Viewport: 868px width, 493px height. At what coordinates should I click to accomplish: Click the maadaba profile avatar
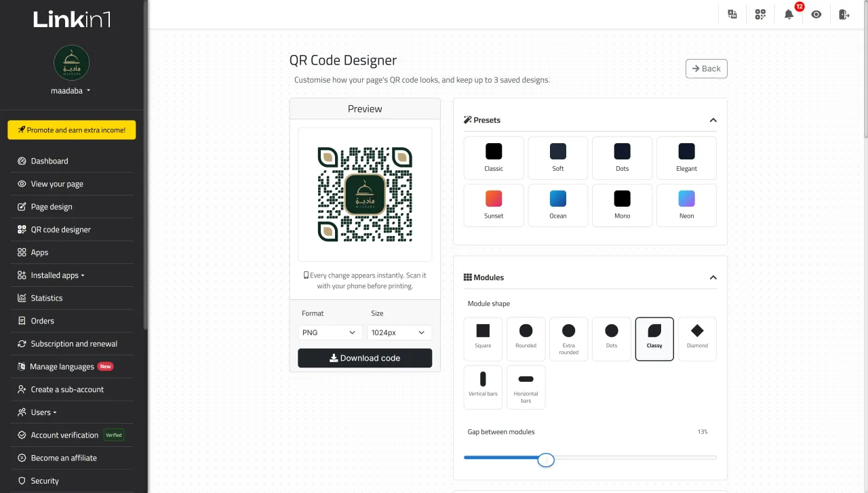pos(71,63)
